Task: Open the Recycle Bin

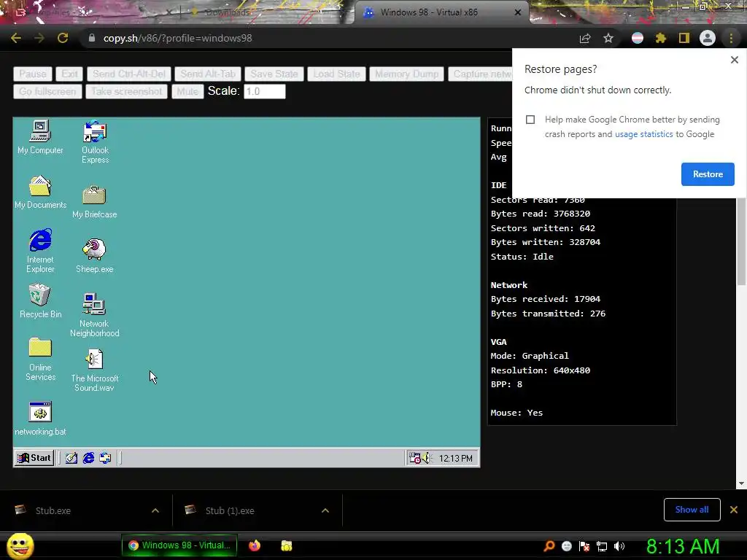Action: point(40,301)
